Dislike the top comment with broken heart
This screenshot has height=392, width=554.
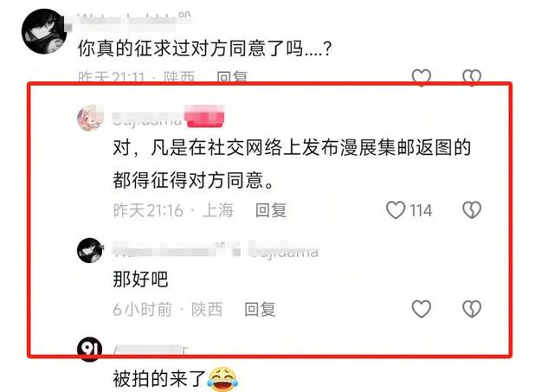[x=472, y=77]
